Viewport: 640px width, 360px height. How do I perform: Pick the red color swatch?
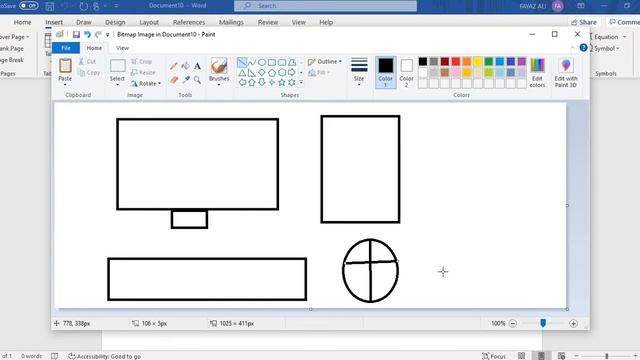pos(456,62)
